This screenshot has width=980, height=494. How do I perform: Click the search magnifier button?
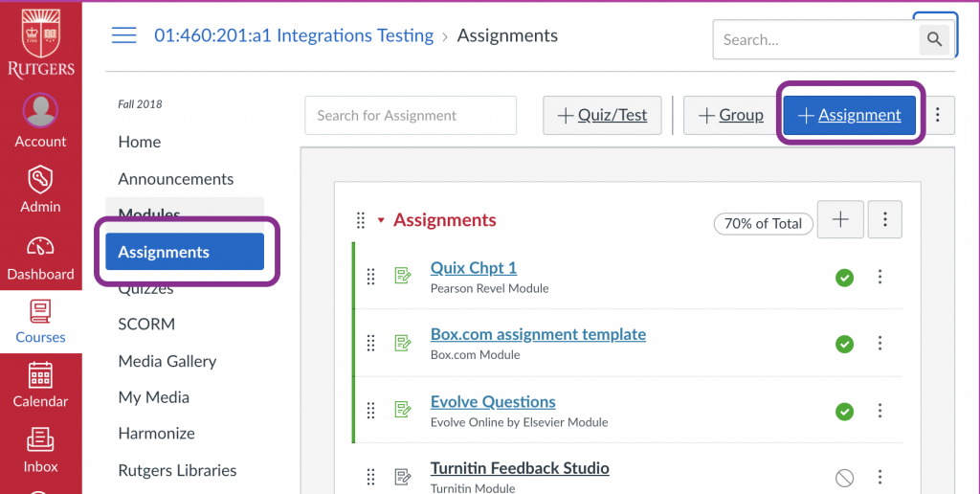(934, 39)
